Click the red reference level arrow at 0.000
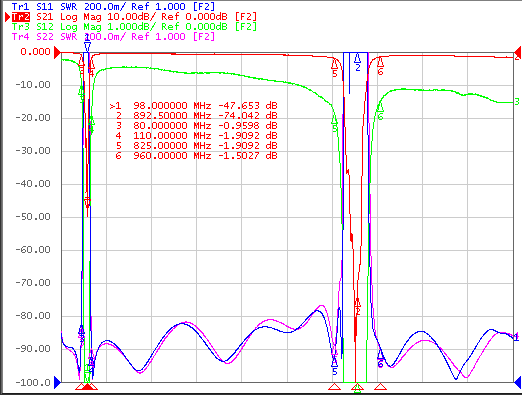 57,52
